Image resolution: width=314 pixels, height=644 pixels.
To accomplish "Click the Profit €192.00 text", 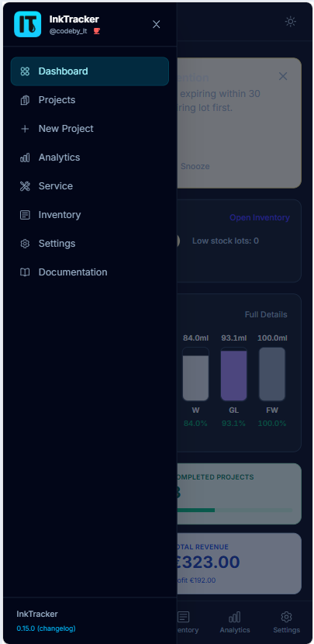I will [196, 580].
